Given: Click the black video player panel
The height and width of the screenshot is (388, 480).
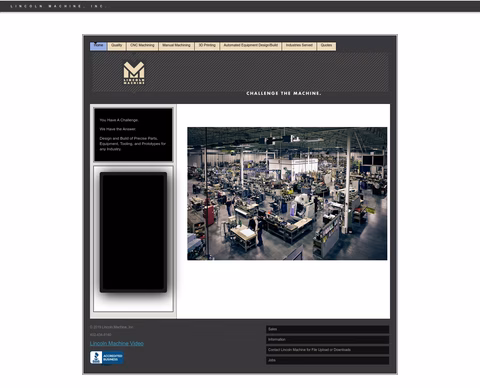Looking at the screenshot, I should tap(133, 232).
